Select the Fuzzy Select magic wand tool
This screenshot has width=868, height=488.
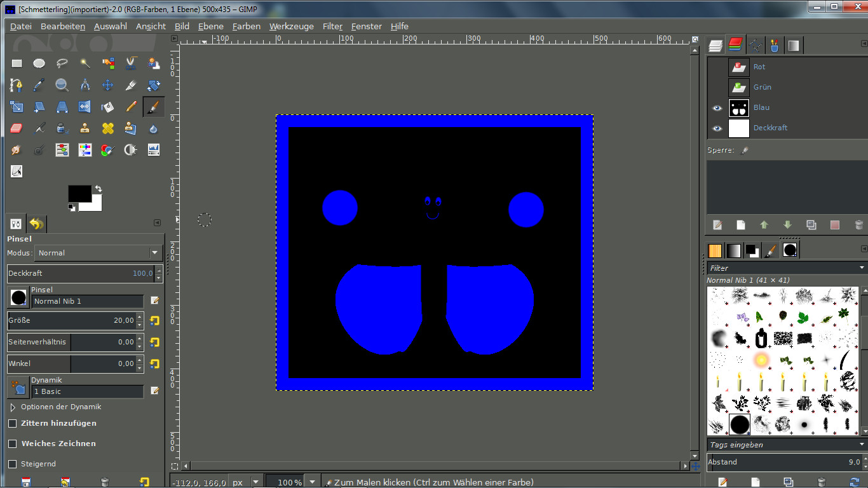(x=85, y=63)
